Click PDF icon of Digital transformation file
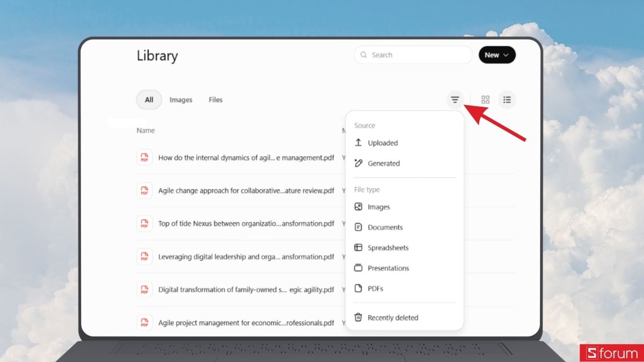Image resolution: width=644 pixels, height=362 pixels. [x=144, y=290]
